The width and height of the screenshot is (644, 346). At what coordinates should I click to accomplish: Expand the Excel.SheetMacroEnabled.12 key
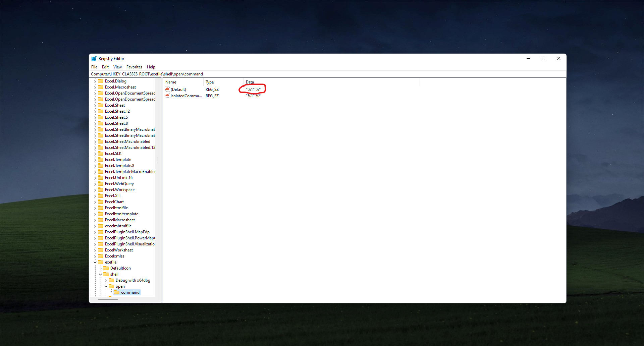tap(95, 148)
